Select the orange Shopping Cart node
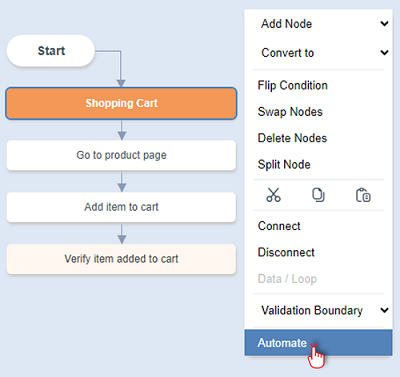The image size is (400, 377). click(x=121, y=103)
